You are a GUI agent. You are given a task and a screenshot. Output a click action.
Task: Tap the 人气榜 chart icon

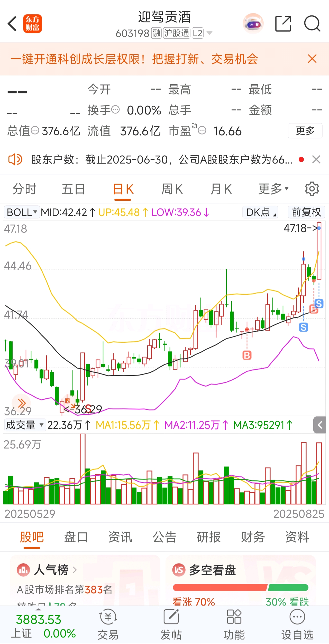tap(23, 570)
